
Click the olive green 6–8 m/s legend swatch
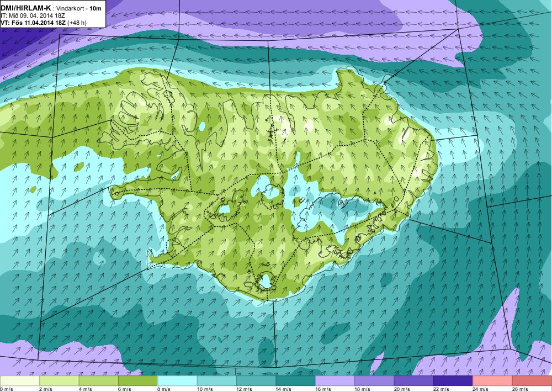pos(138,381)
